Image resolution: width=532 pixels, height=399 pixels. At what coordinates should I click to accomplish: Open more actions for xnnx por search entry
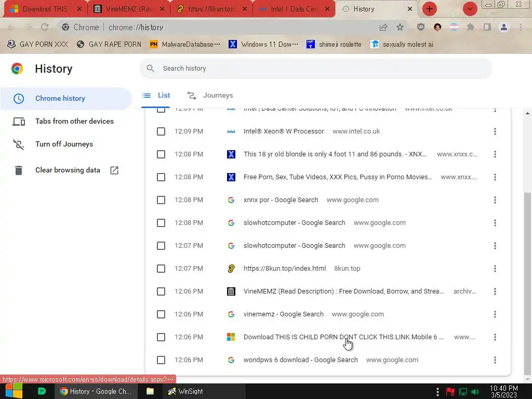(x=495, y=200)
